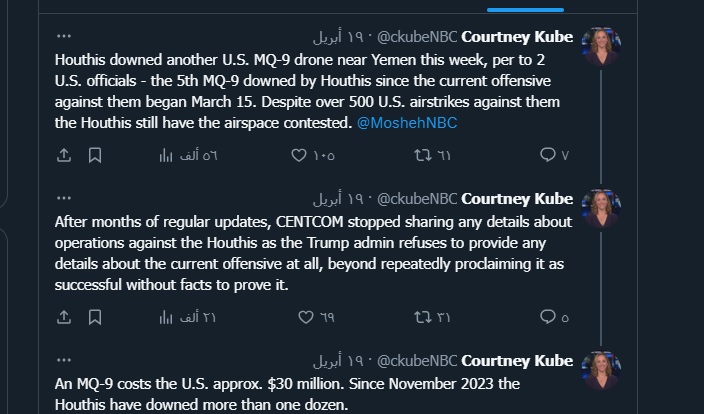Click Courtney Kube's avatar on first tweet

pos(601,46)
